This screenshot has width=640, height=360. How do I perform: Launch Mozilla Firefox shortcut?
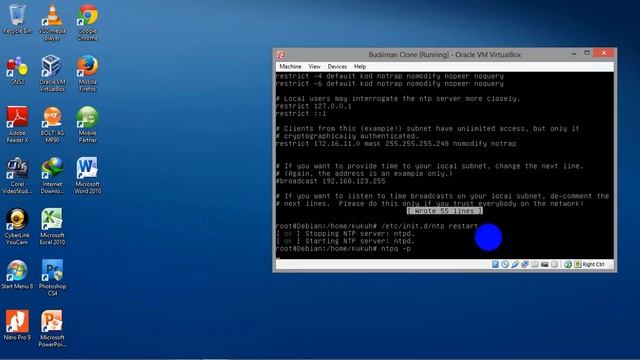pyautogui.click(x=87, y=73)
